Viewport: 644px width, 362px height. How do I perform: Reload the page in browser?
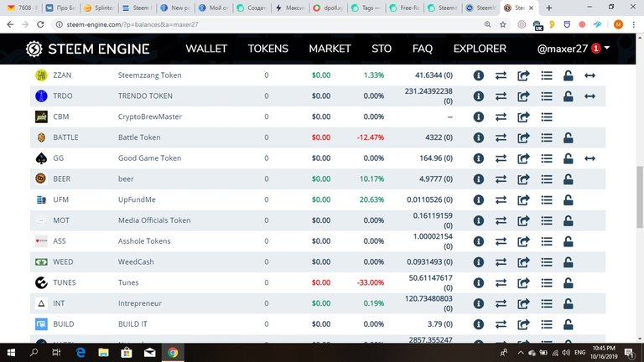(x=40, y=24)
